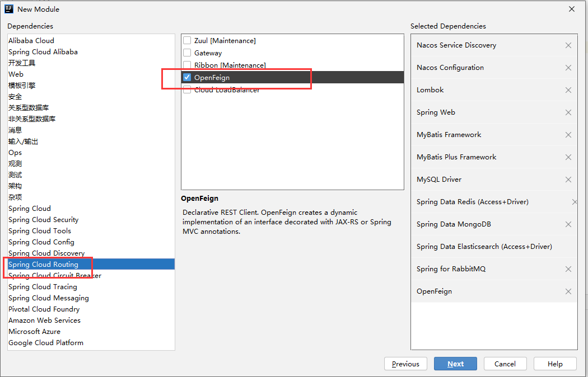The image size is (588, 377).
Task: Remove Spring Web via its X icon
Action: pos(568,112)
